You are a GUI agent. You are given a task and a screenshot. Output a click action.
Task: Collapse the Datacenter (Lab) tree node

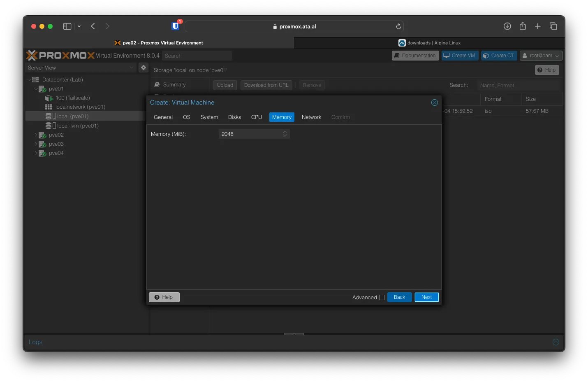[29, 80]
